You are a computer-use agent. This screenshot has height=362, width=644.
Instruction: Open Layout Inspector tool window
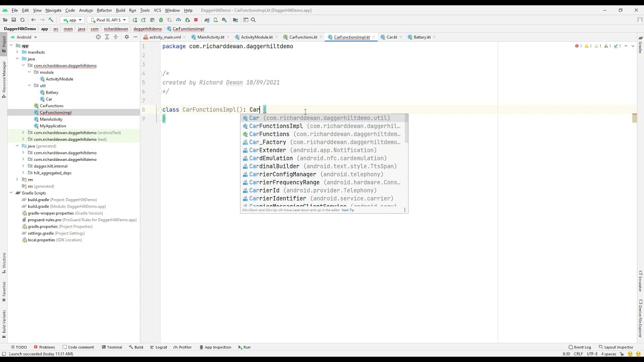pos(615,347)
